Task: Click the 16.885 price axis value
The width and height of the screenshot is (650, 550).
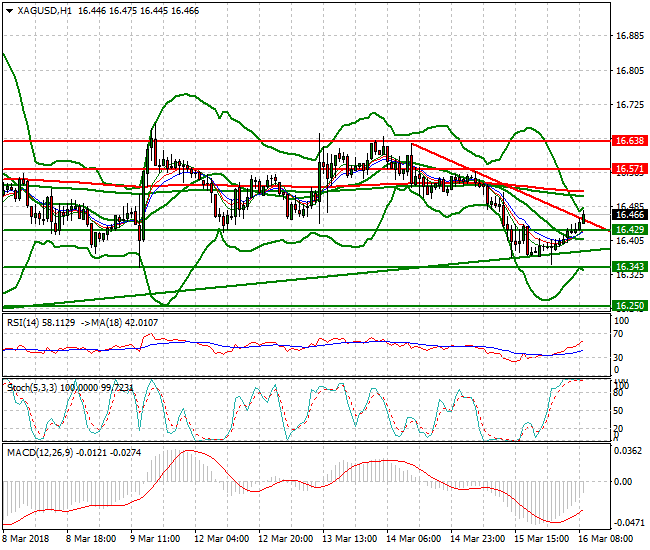Action: click(x=630, y=36)
